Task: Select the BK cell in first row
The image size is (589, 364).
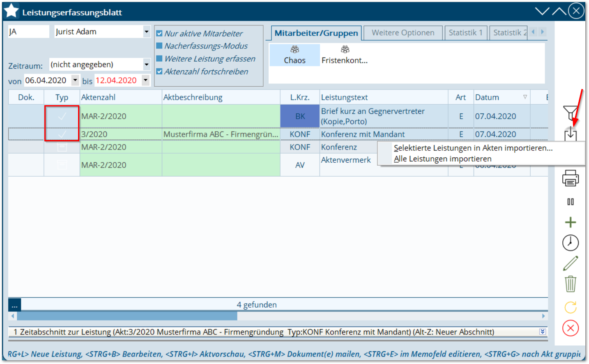Action: [300, 116]
